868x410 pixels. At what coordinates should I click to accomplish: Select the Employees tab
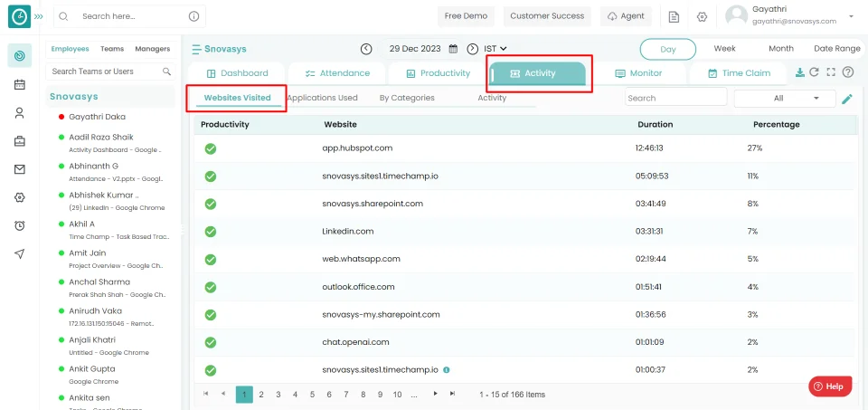click(x=71, y=49)
